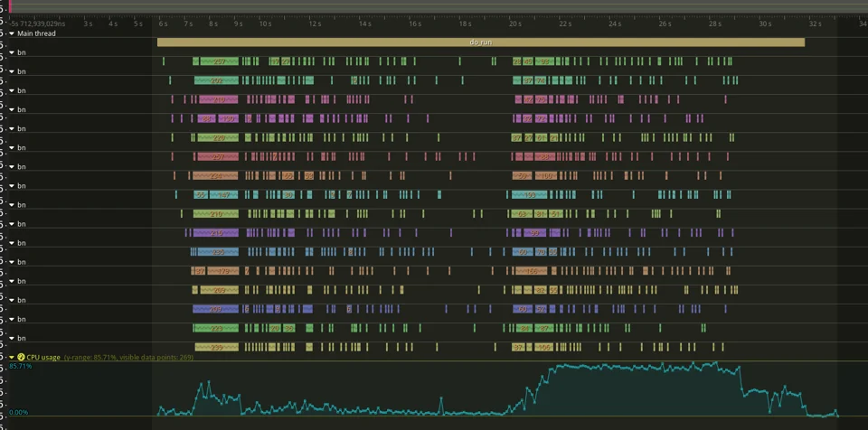Screen dimensions: 868x430
Task: Collapse the bn thread containing zone 202
Action: (12, 71)
